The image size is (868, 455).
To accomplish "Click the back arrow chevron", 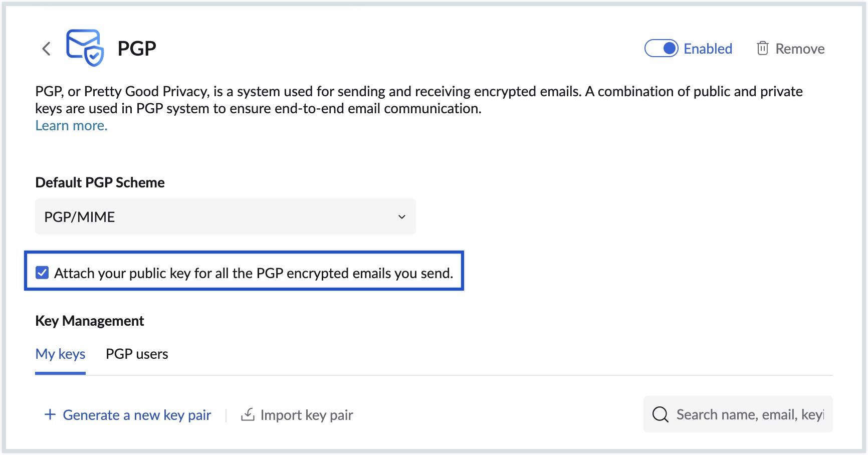I will point(47,49).
